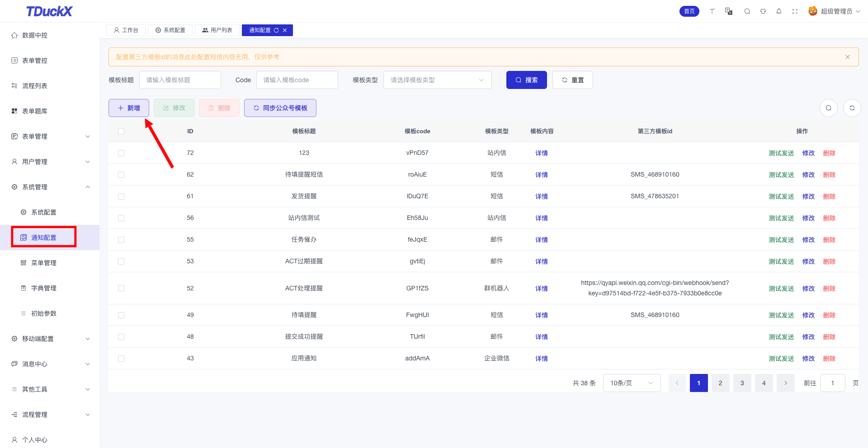Open 数据中控 in sidebar

(x=50, y=35)
